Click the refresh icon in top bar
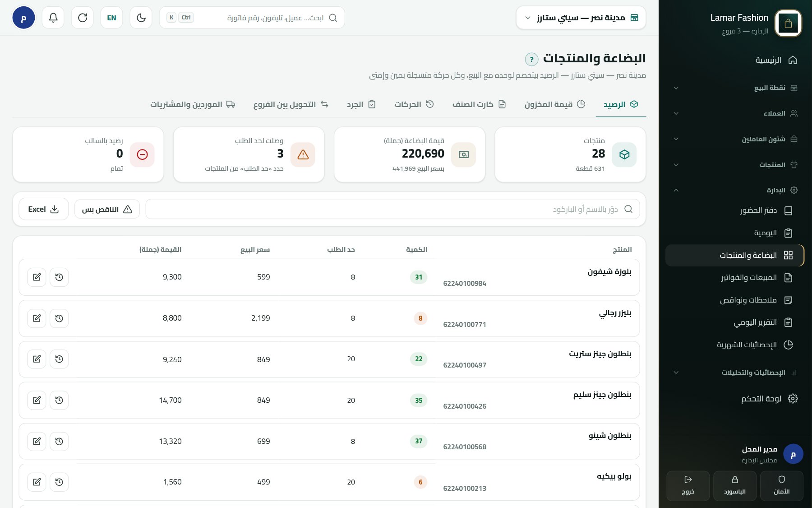812x508 pixels. click(x=83, y=18)
